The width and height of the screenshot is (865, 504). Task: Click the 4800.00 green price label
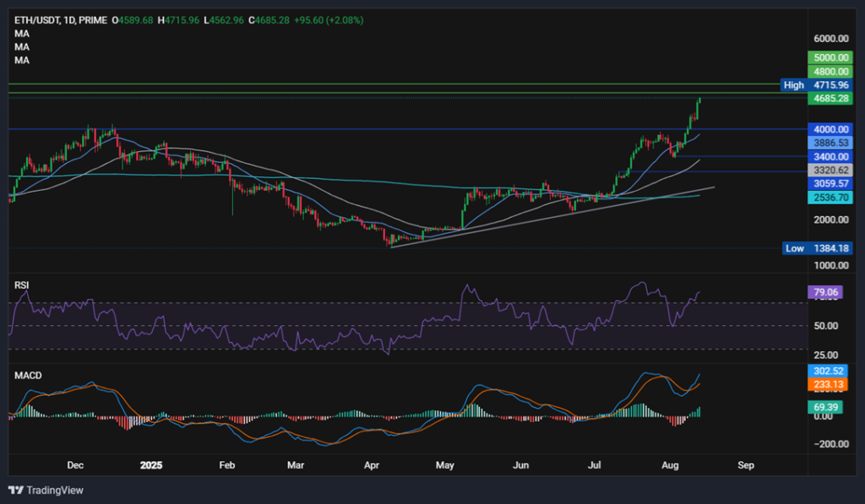pyautogui.click(x=830, y=71)
